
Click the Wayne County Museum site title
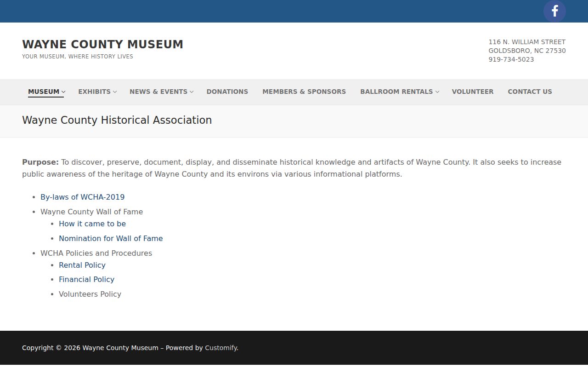tap(102, 44)
